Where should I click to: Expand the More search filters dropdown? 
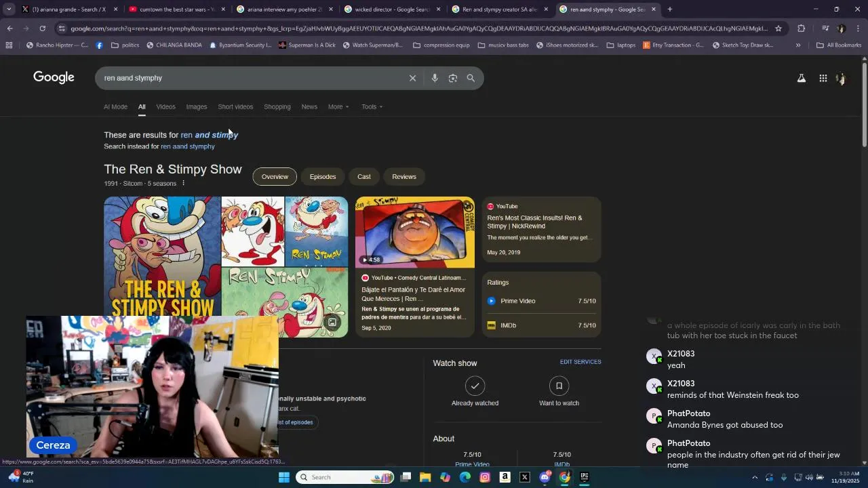tap(338, 106)
